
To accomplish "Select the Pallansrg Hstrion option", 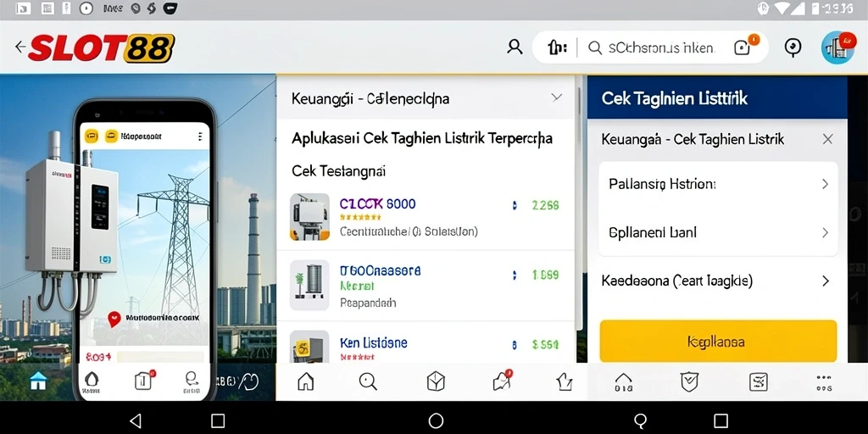I will click(718, 184).
